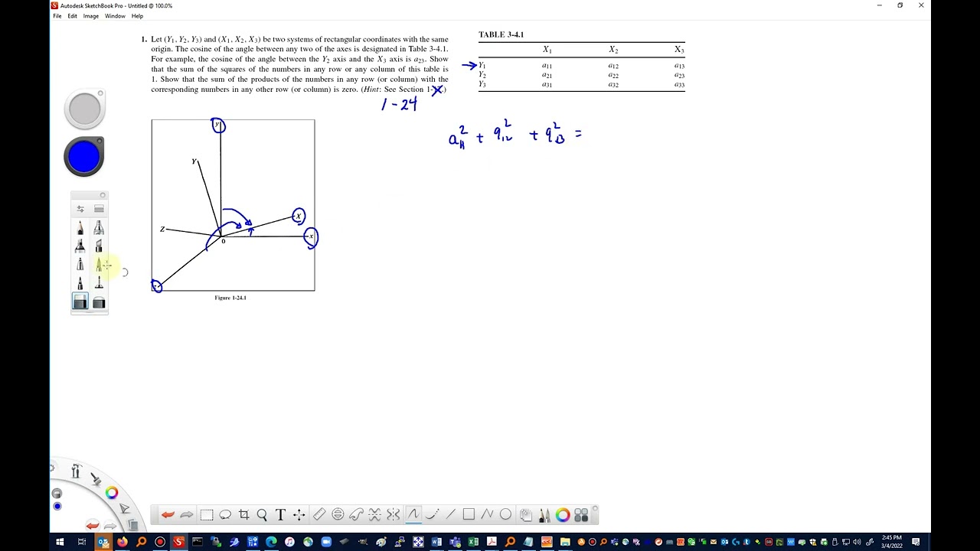980x551 pixels.
Task: Choose the Crop tool
Action: [243, 515]
